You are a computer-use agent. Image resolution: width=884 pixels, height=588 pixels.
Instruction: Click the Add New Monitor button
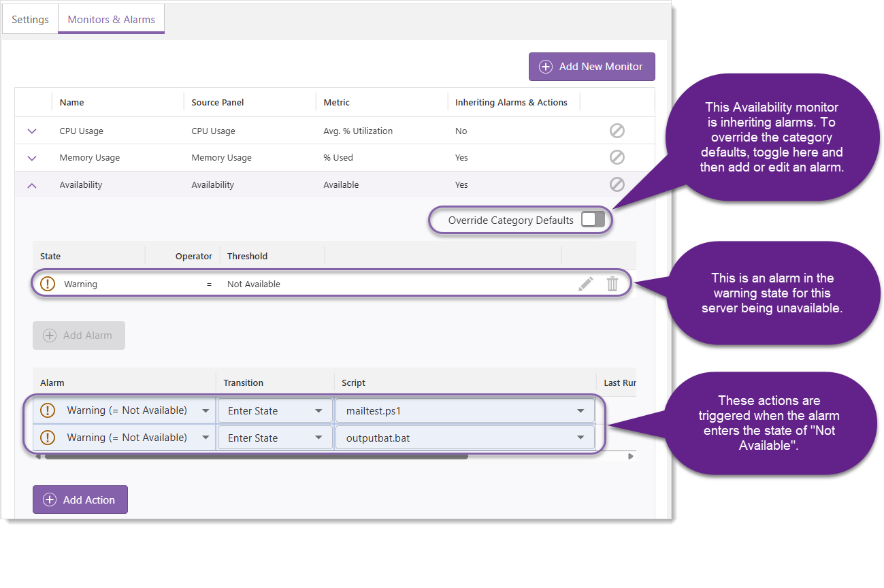tap(591, 66)
